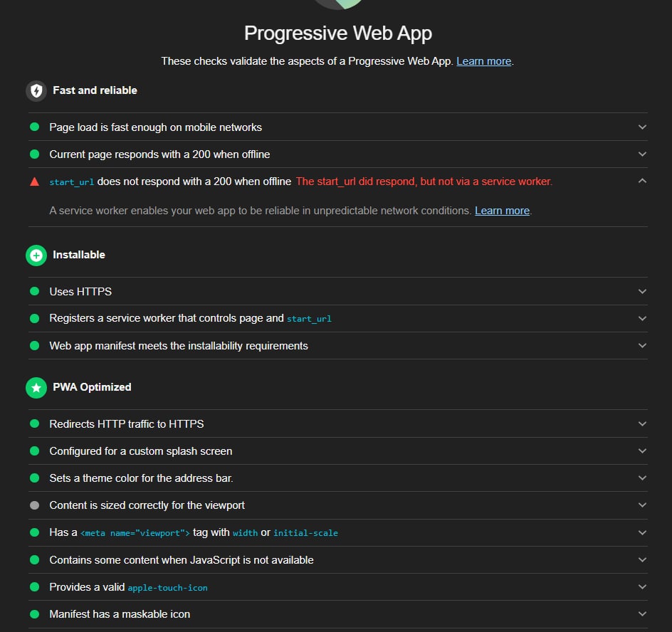Click green dot beside Uses HTTPS
672x632 pixels.
click(35, 291)
